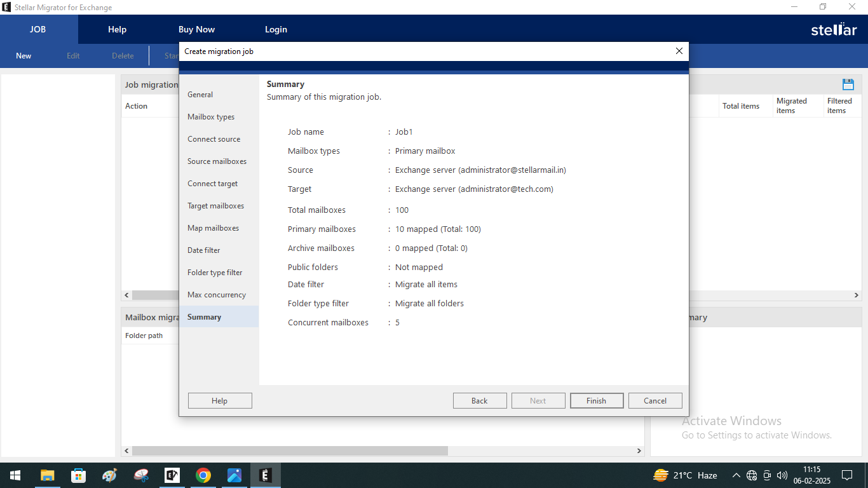Open the JOB tab
868x488 pixels.
(38, 29)
